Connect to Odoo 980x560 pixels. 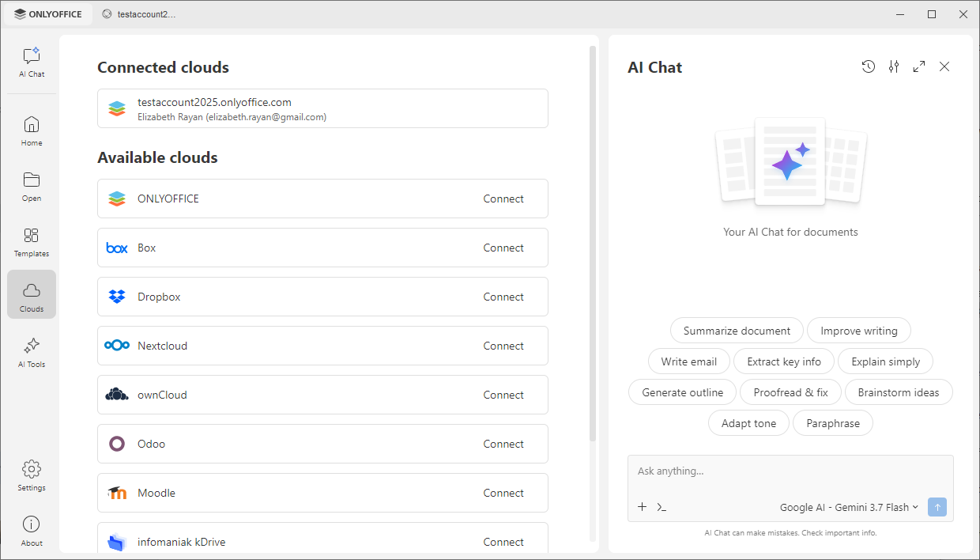[x=503, y=444]
